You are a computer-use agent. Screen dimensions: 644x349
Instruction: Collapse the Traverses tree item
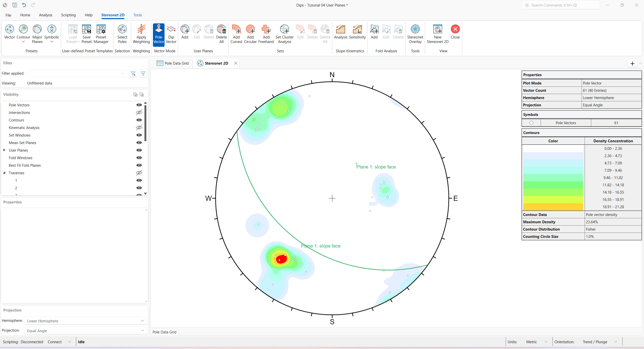click(x=4, y=173)
